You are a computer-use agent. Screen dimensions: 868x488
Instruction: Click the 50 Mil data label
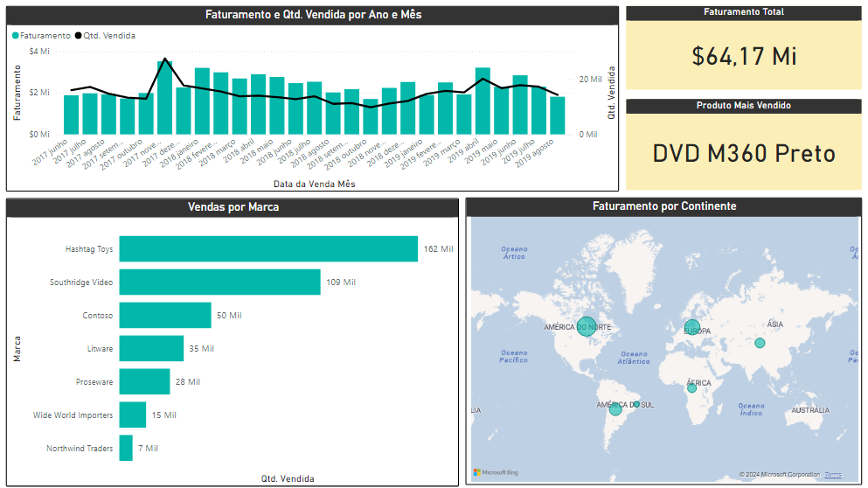(229, 316)
